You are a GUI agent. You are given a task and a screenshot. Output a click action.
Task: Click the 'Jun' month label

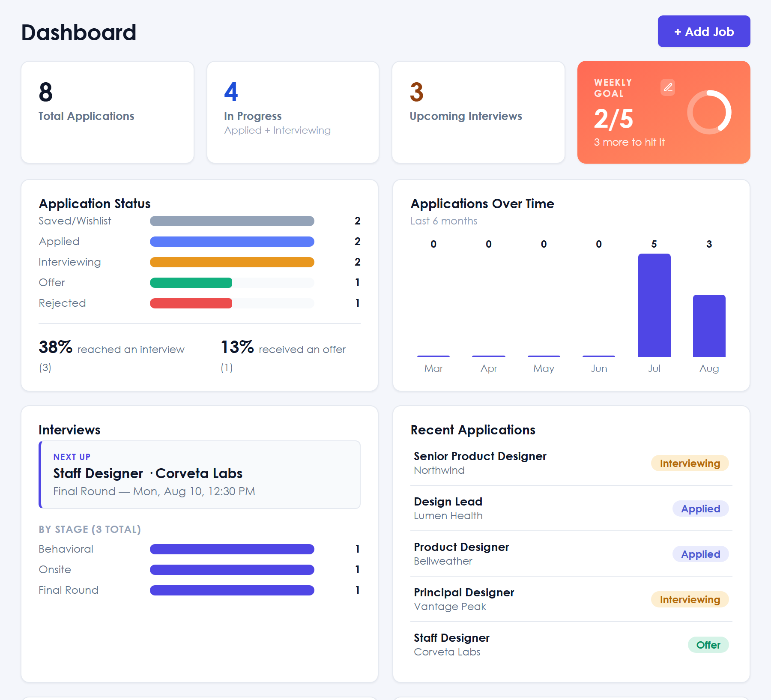pyautogui.click(x=599, y=368)
